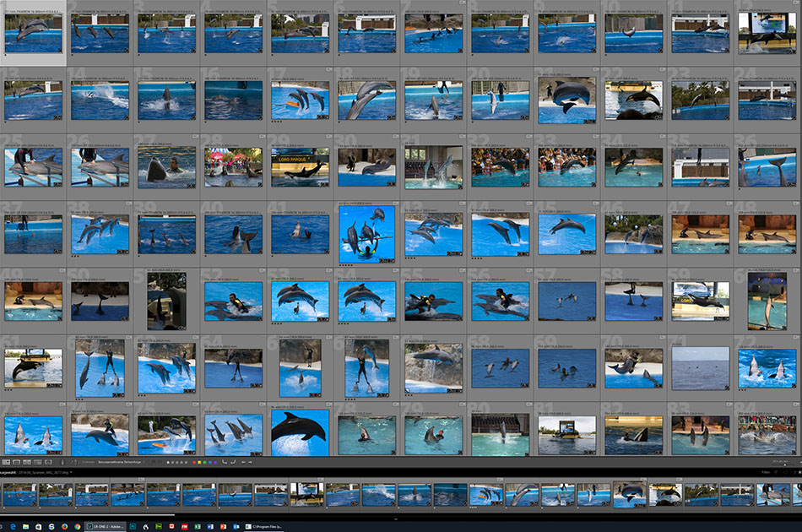Switch to Loupe view in the toolbar

[16, 462]
